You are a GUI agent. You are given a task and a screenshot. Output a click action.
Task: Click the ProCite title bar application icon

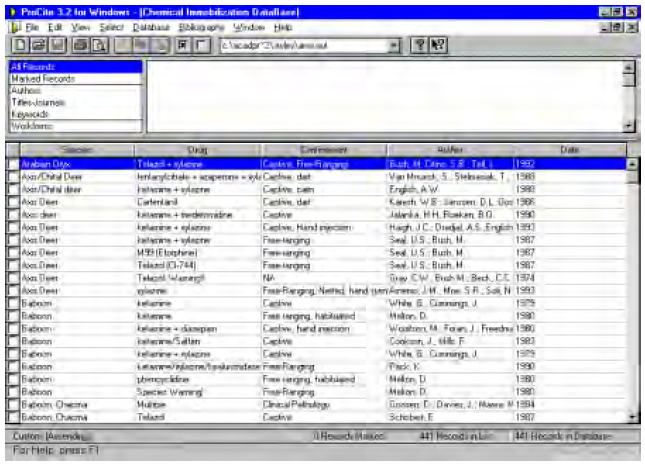13,12
